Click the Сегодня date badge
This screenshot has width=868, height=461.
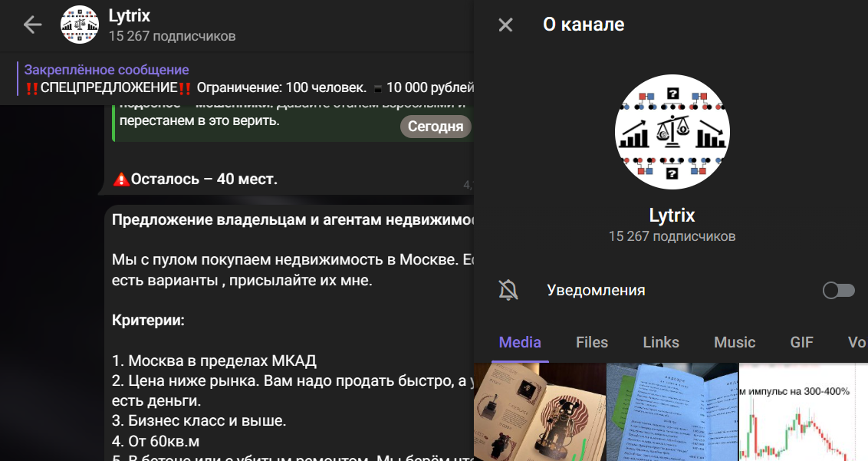(x=436, y=127)
